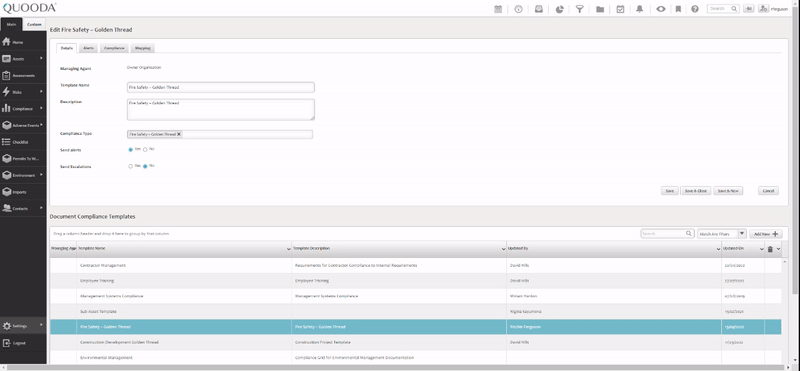Image resolution: width=800 pixels, height=371 pixels.
Task: Select the Main sidebar tab
Action: point(11,24)
